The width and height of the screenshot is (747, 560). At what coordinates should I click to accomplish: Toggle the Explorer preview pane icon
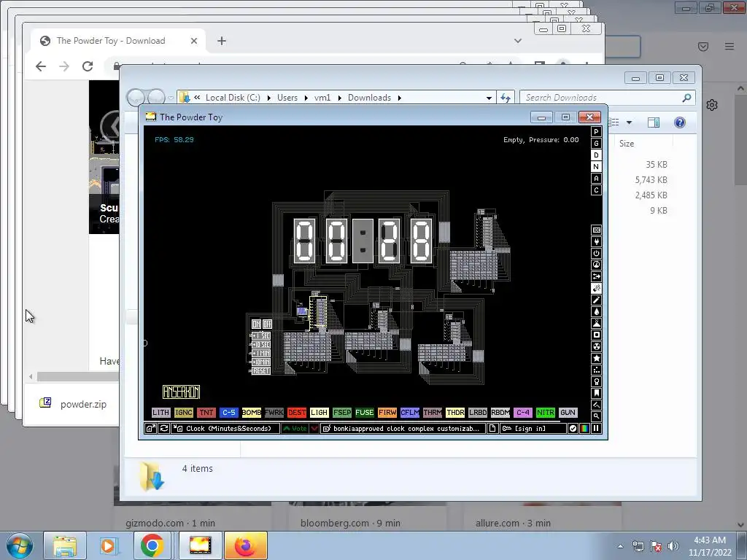click(654, 122)
